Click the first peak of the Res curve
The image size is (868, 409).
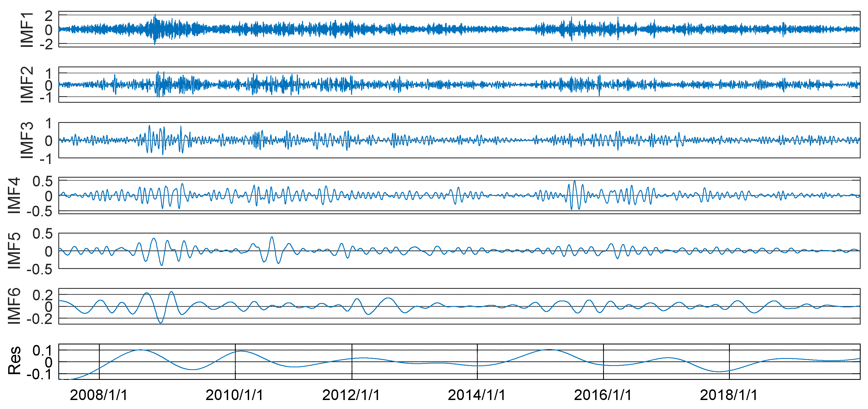point(140,350)
